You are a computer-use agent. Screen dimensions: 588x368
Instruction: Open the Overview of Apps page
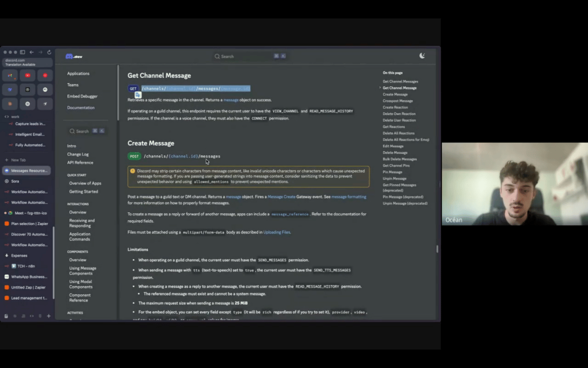85,183
